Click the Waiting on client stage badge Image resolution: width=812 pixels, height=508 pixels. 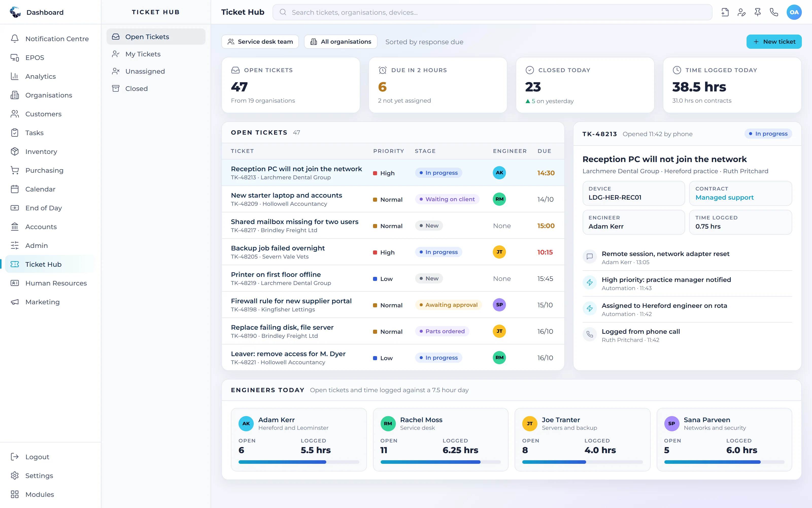tap(447, 199)
